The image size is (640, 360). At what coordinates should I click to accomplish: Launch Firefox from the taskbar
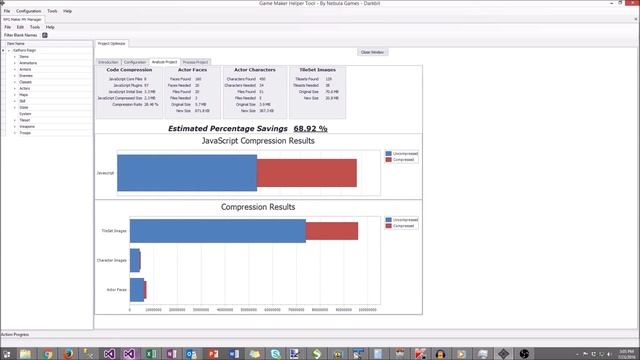[x=69, y=354]
